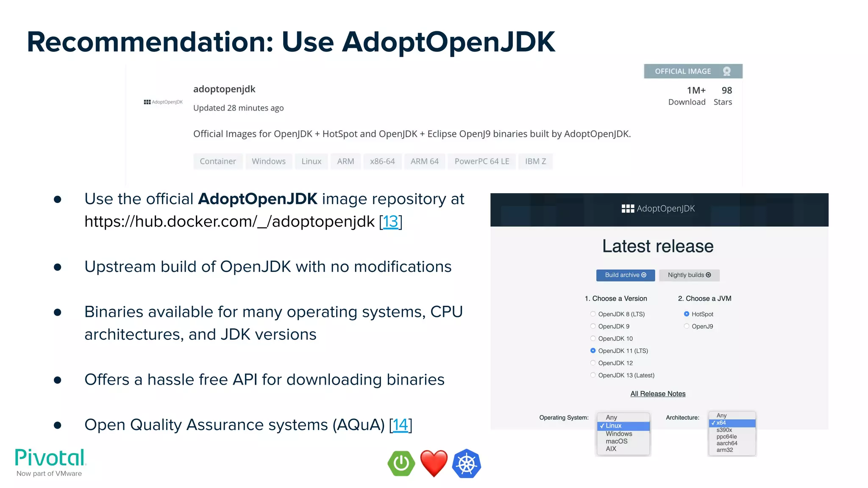Image resolution: width=868 pixels, height=488 pixels.
Task: Click the red heart icon
Action: (434, 463)
